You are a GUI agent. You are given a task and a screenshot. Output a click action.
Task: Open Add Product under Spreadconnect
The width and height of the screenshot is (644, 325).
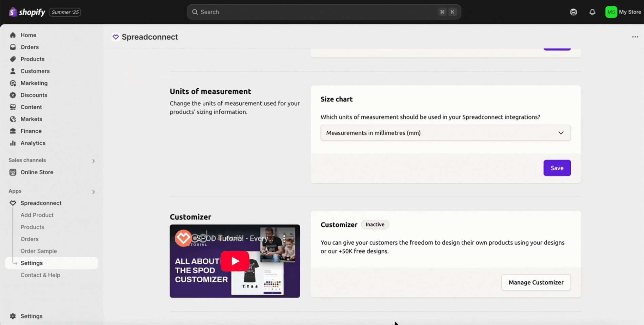37,215
